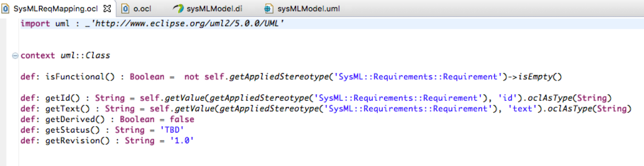Click the isEmpty() call

[x=540, y=77]
